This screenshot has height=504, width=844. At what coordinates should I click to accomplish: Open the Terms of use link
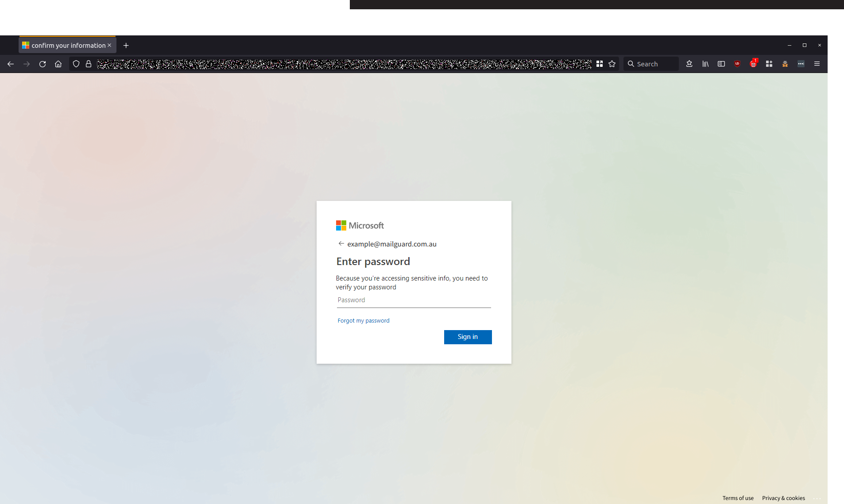point(738,498)
